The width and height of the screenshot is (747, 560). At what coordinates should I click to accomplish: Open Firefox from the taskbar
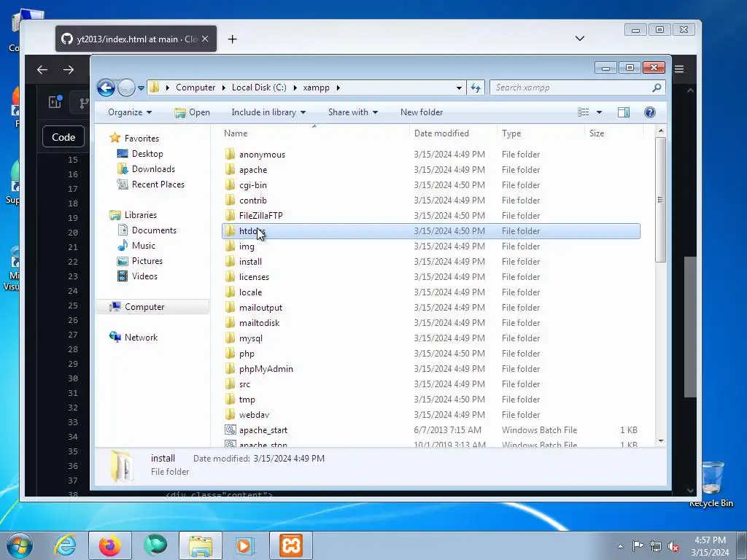coord(109,545)
